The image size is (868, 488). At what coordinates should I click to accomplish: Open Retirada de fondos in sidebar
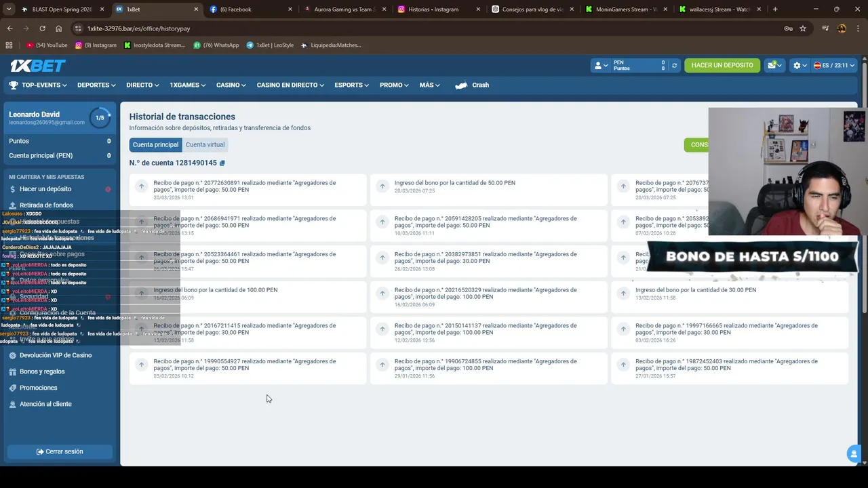pos(46,205)
